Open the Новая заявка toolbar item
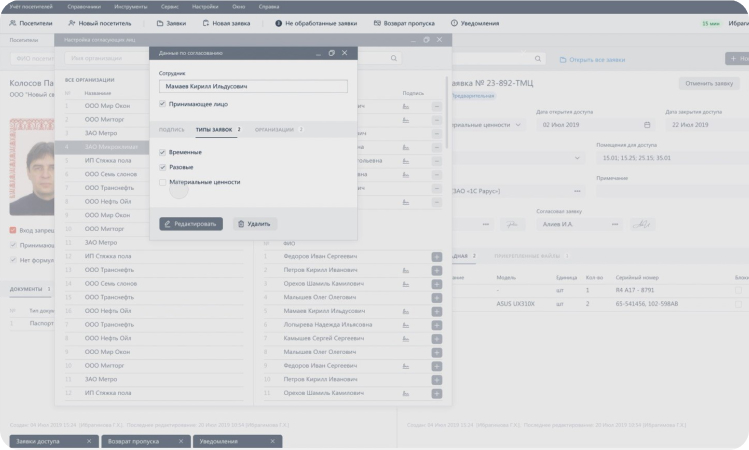Screen dimensions: 749x450 (x=226, y=23)
